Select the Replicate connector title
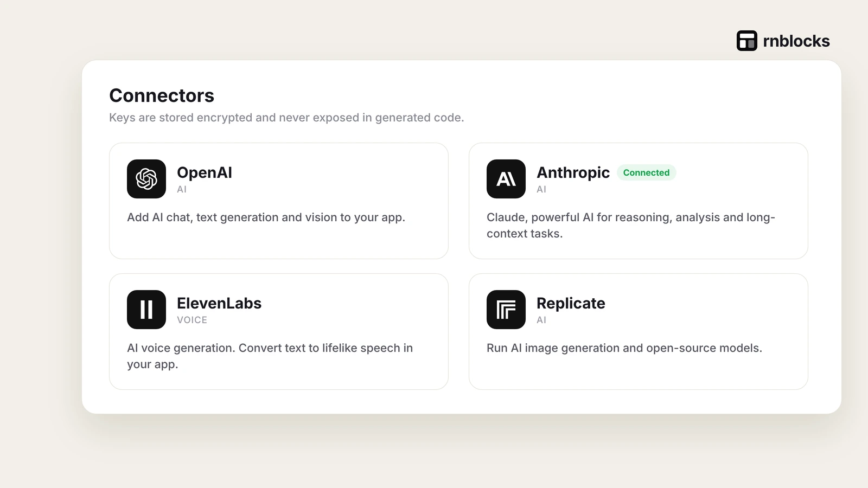This screenshot has width=868, height=488. point(571,303)
